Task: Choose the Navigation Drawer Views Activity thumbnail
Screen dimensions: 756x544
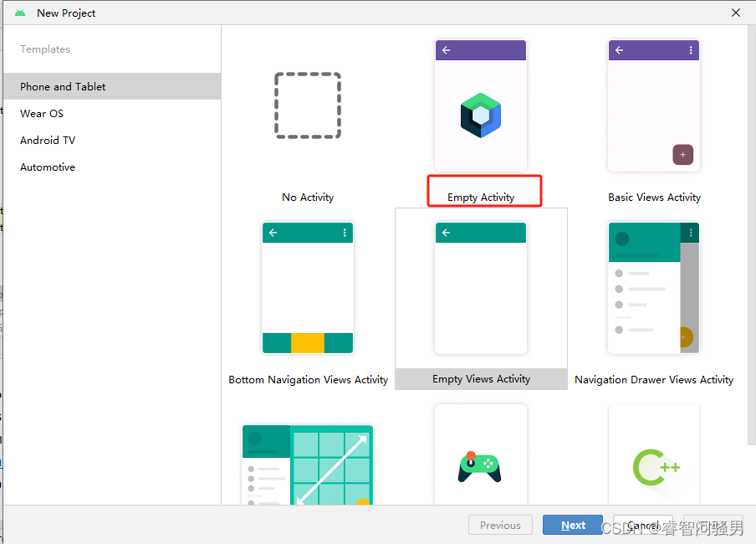Action: click(654, 288)
